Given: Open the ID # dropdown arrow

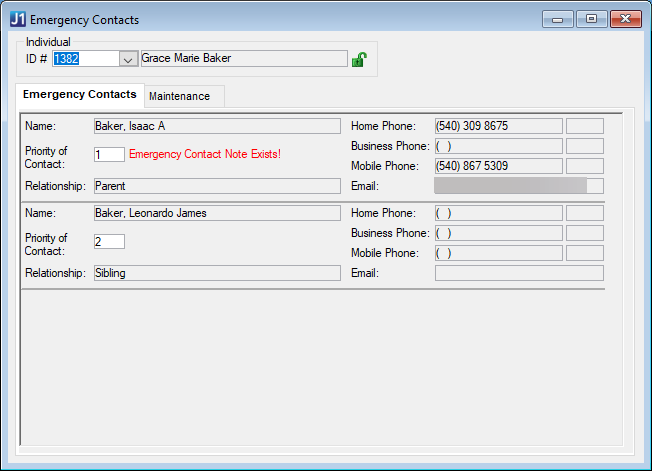Looking at the screenshot, I should [128, 59].
